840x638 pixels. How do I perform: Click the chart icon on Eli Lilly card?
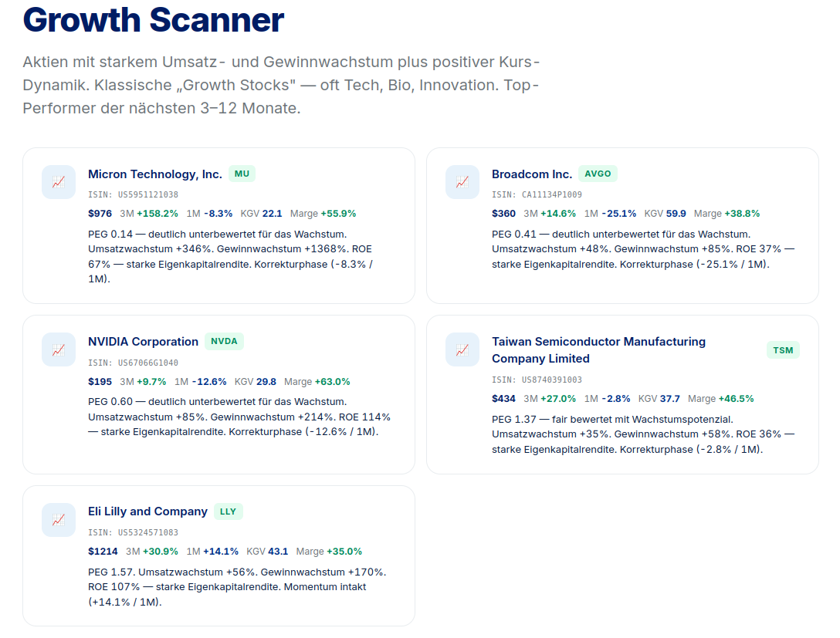[x=59, y=520]
